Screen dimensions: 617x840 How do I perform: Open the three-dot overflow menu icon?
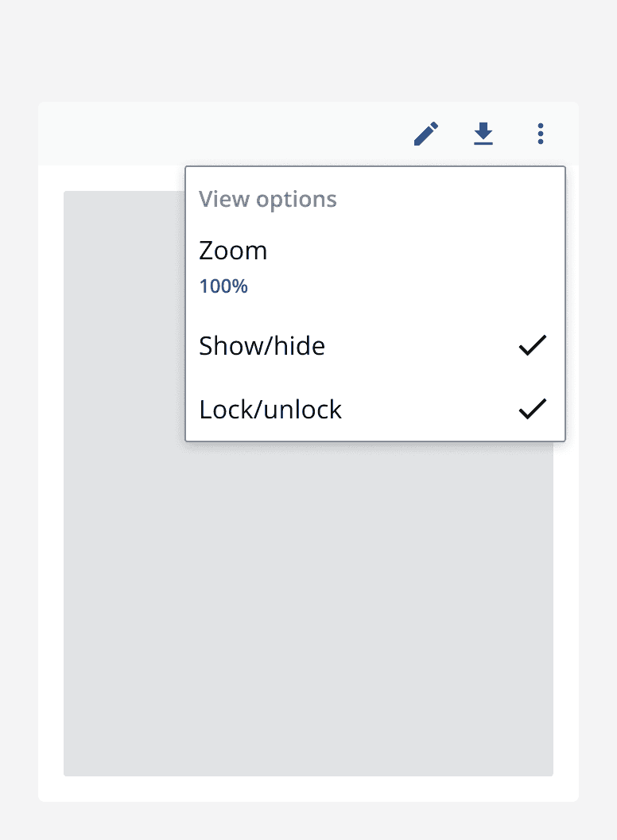(541, 134)
